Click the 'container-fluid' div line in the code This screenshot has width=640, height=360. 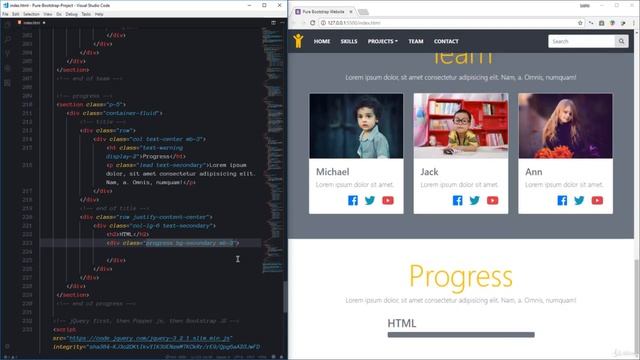point(115,113)
